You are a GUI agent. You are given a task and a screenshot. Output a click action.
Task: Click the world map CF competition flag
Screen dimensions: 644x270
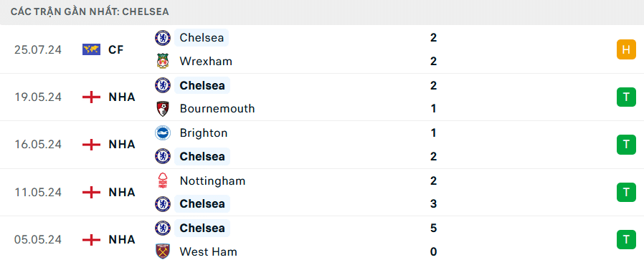click(x=91, y=49)
